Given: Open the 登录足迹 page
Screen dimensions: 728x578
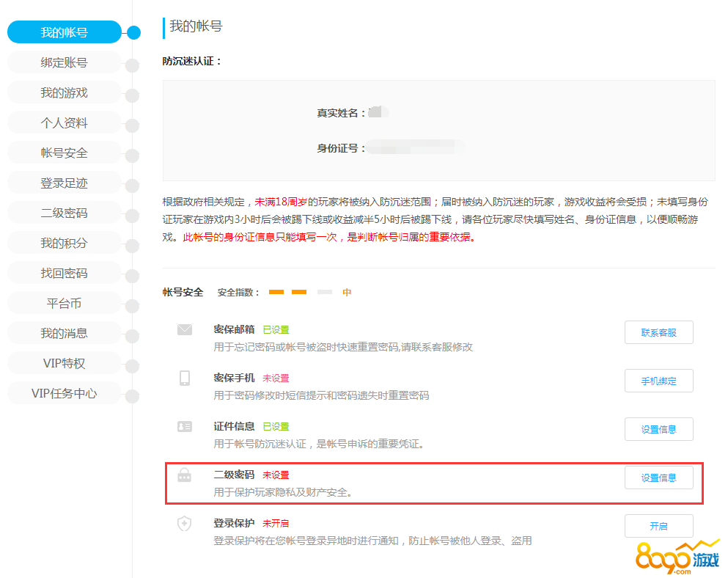Looking at the screenshot, I should point(64,183).
